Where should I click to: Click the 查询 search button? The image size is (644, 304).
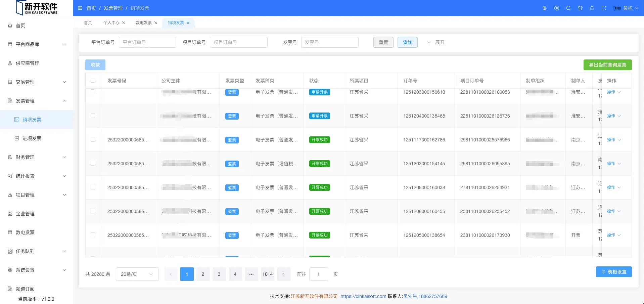407,42
